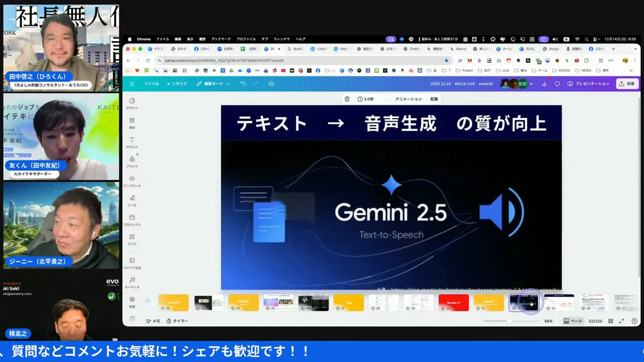
Task: Open the アニメーション tab above the slide
Action: 408,99
